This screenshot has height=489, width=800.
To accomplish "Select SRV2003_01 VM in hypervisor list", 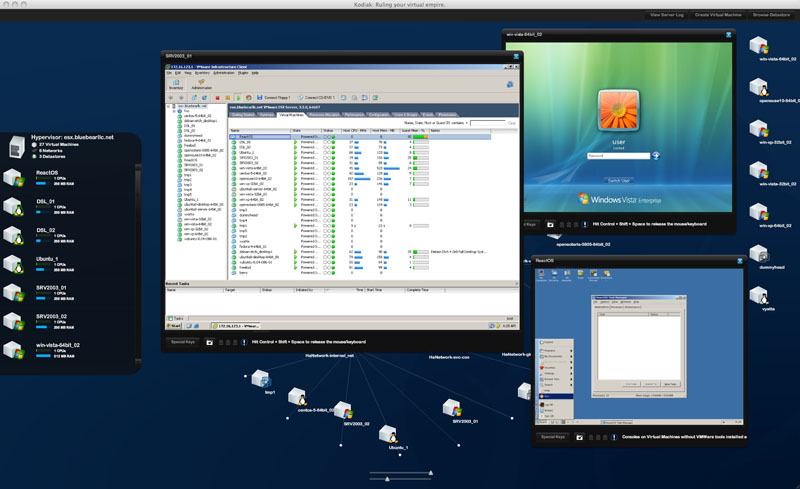I will pyautogui.click(x=69, y=292).
